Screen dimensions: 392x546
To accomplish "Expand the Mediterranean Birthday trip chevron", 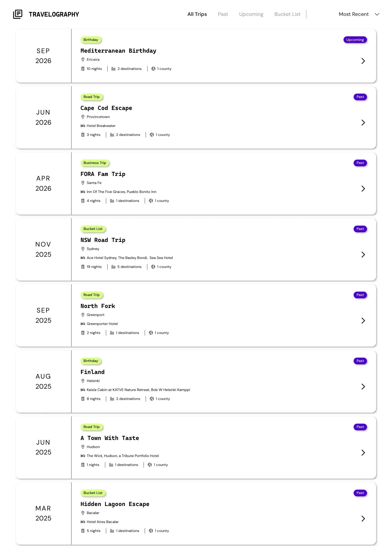I will coord(363,61).
